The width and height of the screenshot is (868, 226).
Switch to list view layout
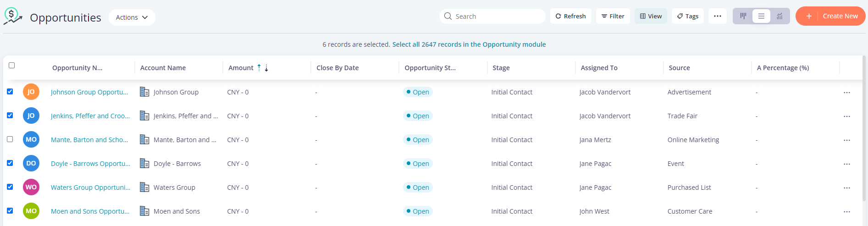(x=761, y=16)
